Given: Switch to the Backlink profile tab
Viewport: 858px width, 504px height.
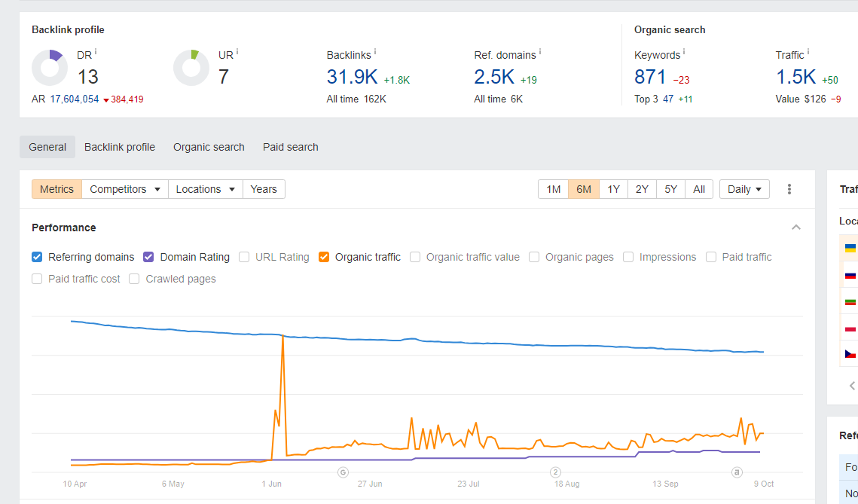Looking at the screenshot, I should (120, 147).
